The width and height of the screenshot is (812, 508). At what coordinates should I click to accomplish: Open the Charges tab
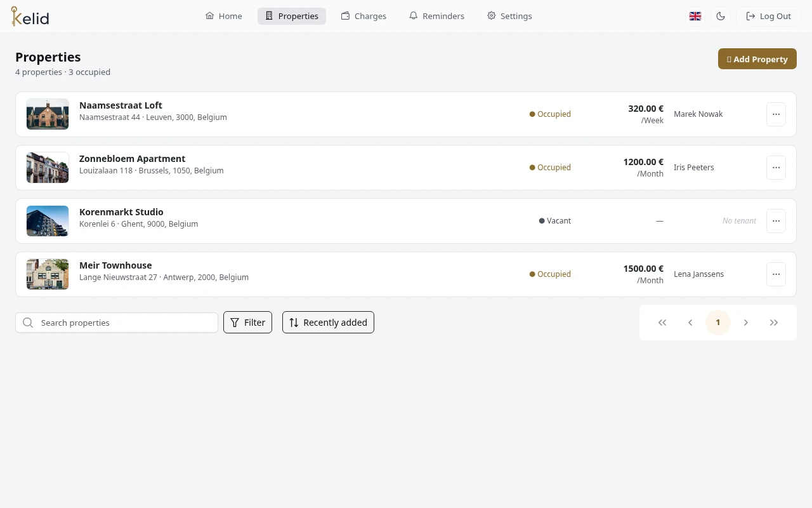[x=363, y=17]
